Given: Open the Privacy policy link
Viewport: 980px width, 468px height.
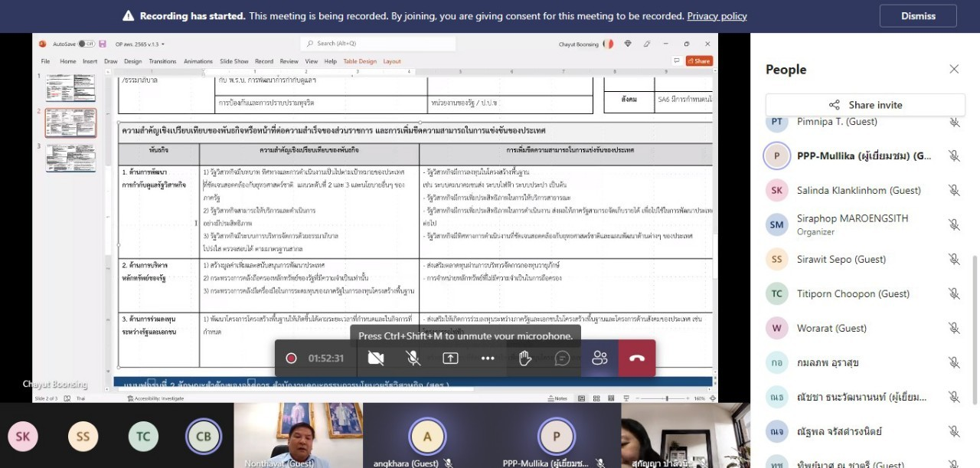Looking at the screenshot, I should (717, 16).
